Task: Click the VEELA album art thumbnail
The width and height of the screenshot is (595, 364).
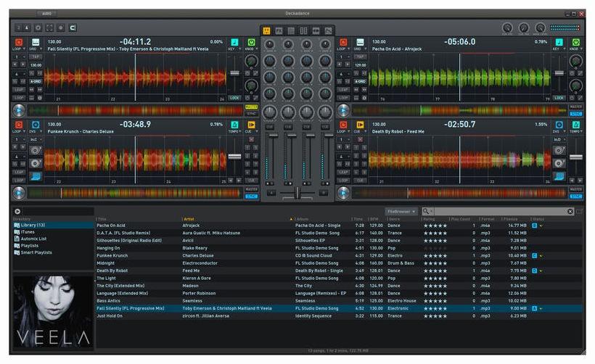Action: click(53, 312)
